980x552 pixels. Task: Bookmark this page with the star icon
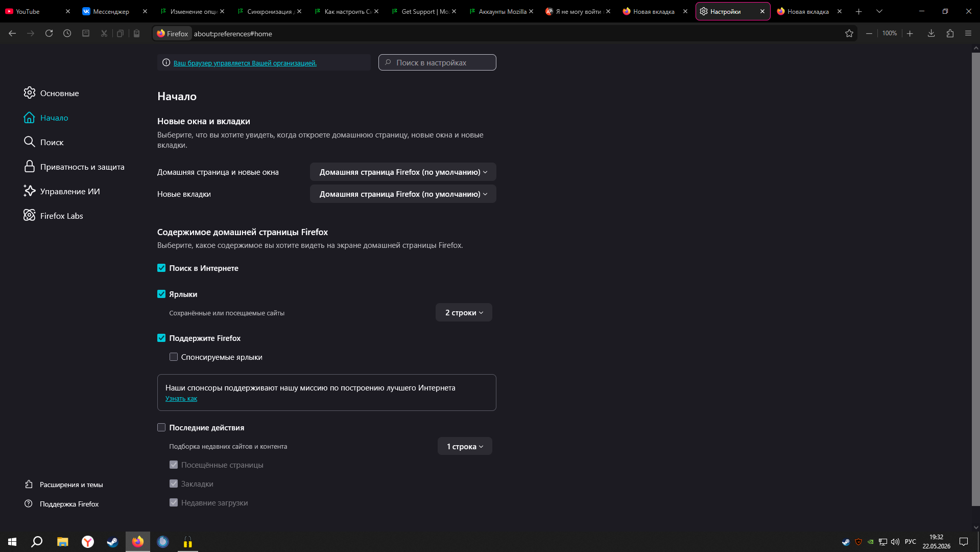[849, 33]
